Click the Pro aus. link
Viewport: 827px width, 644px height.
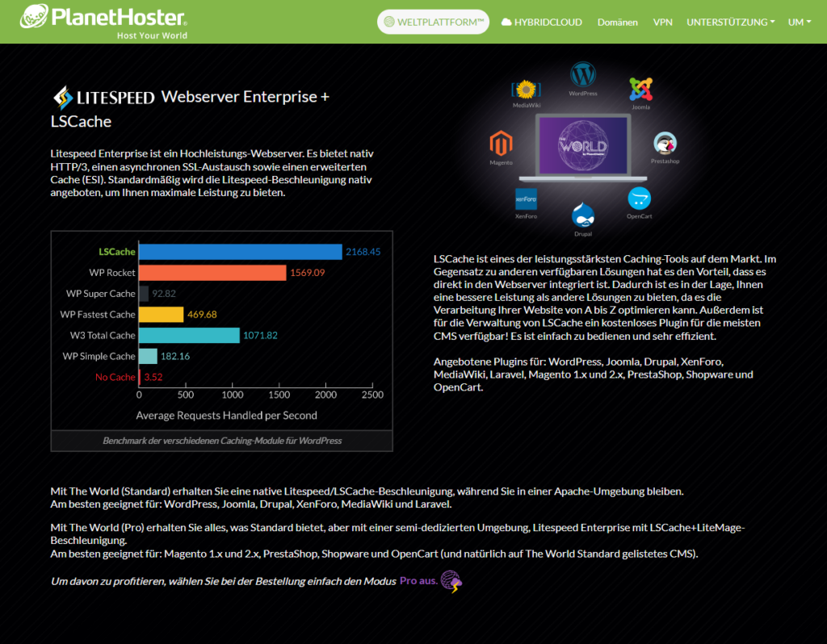[419, 581]
